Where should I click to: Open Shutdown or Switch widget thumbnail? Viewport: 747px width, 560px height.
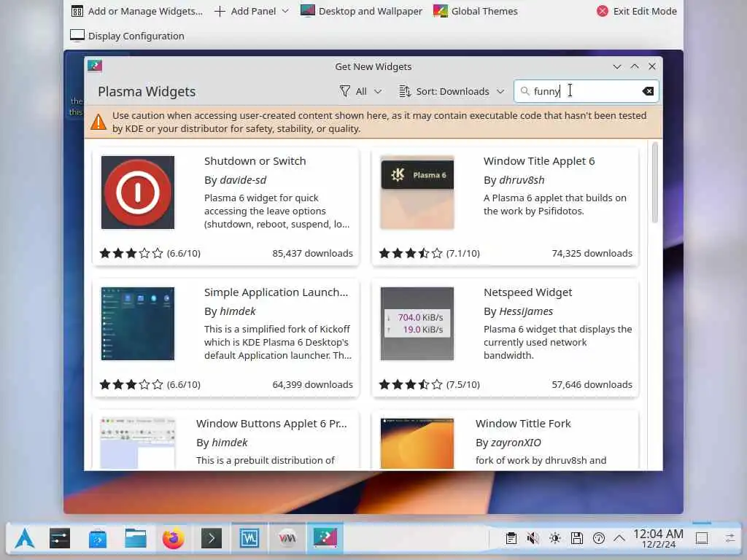138,192
